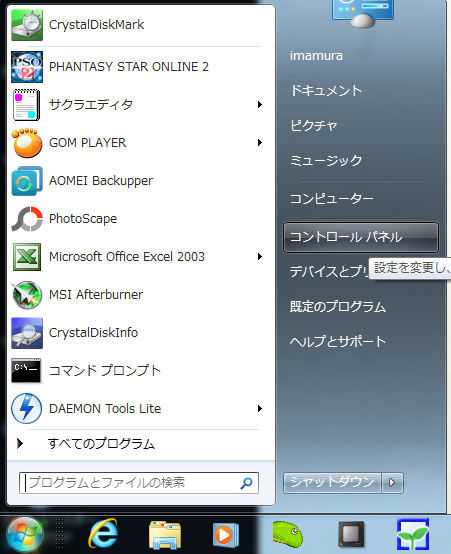Open shutdown options arrow button
The height and width of the screenshot is (554, 451).
coord(392,483)
